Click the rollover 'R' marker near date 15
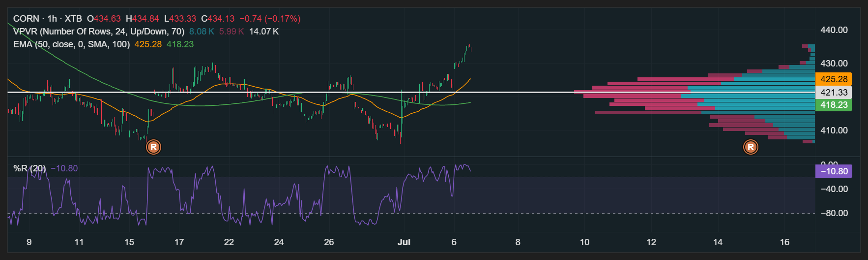The image size is (868, 260). (154, 147)
